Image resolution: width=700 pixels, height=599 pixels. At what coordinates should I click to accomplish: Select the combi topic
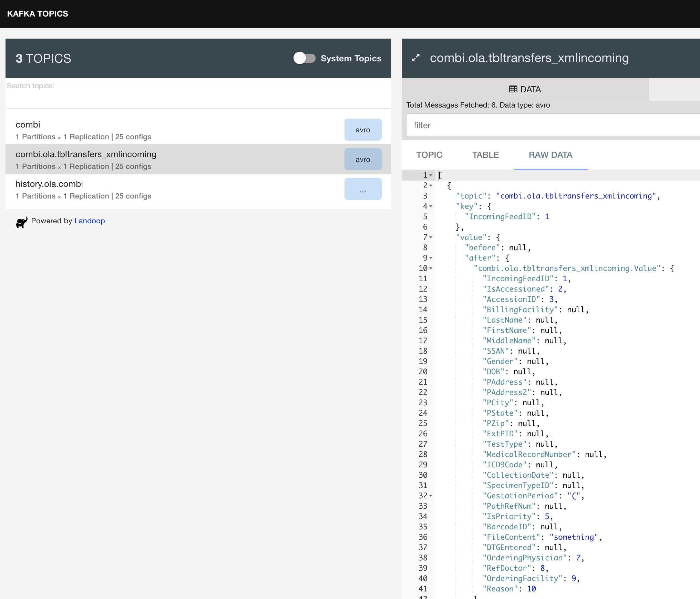tap(138, 129)
